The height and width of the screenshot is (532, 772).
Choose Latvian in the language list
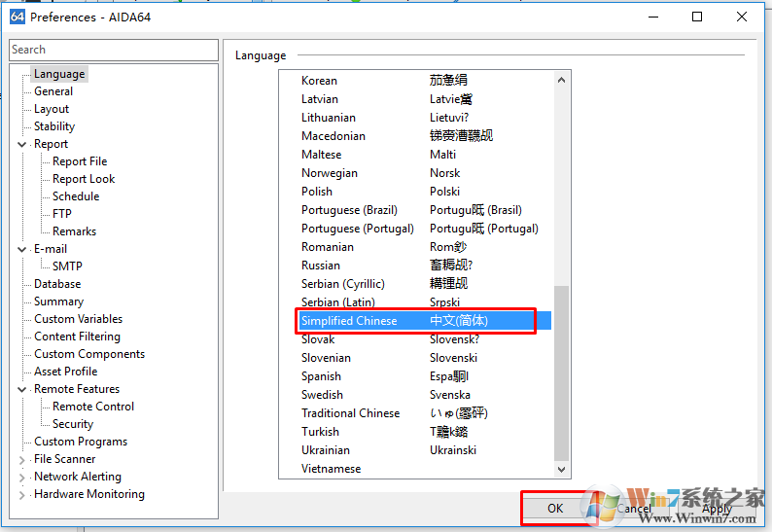pyautogui.click(x=416, y=99)
